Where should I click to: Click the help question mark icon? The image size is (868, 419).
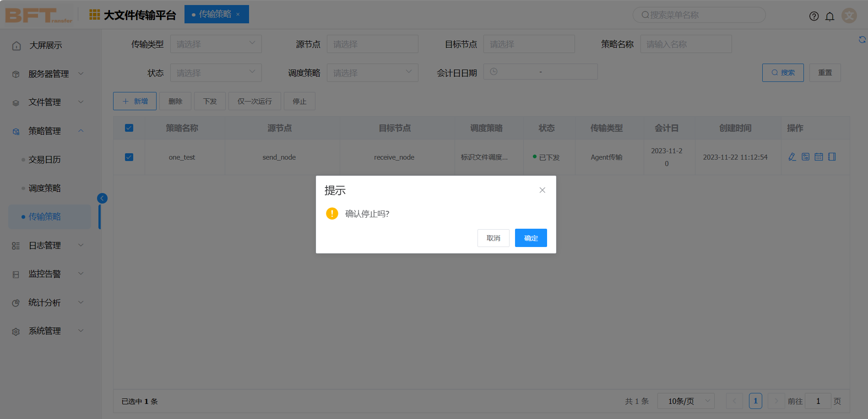click(x=814, y=16)
